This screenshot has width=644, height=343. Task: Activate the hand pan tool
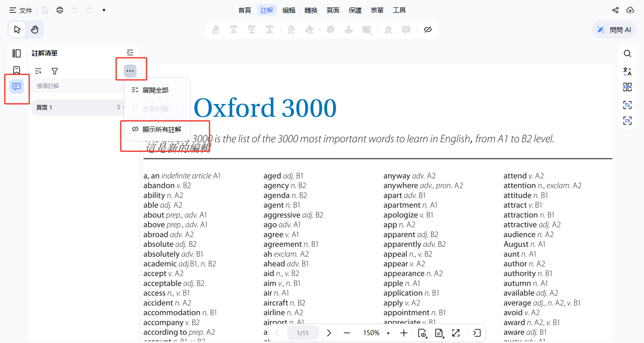tap(35, 30)
